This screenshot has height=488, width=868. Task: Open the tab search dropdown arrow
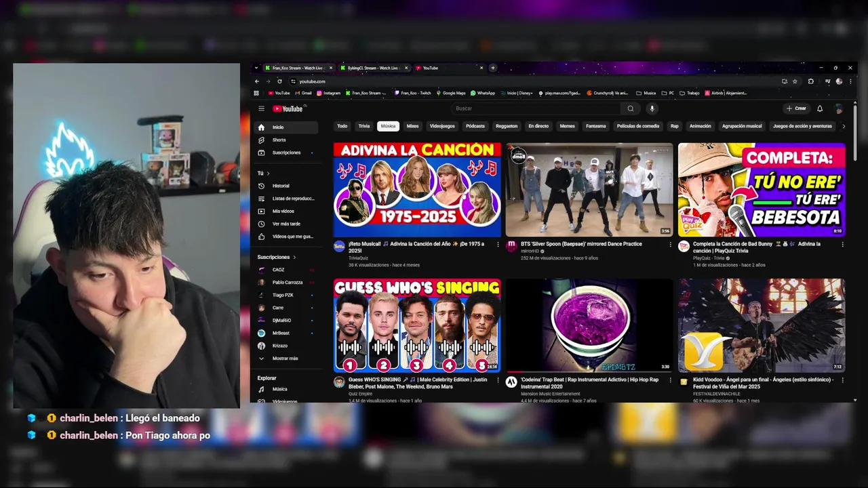(x=255, y=68)
